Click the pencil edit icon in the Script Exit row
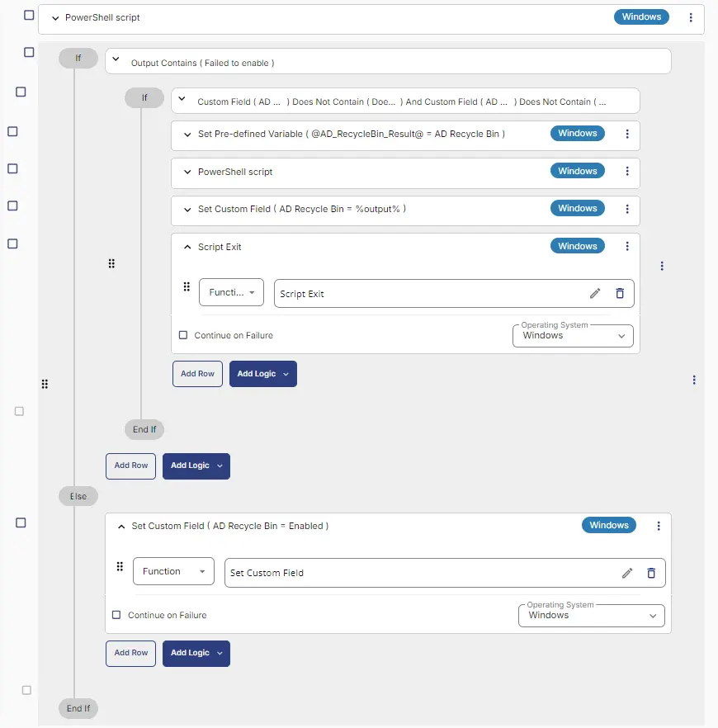718x728 pixels. click(x=595, y=293)
